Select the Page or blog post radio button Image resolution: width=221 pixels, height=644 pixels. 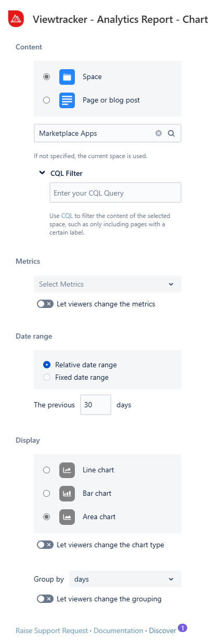47,100
